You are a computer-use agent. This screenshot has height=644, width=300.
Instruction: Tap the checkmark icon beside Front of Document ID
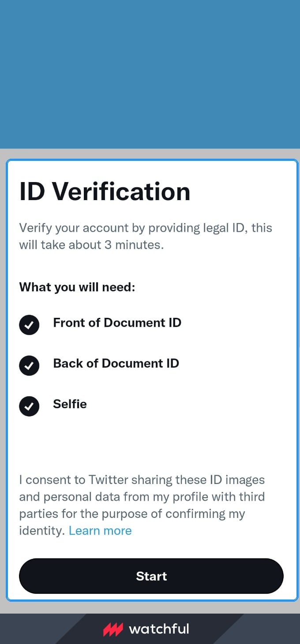coord(29,325)
